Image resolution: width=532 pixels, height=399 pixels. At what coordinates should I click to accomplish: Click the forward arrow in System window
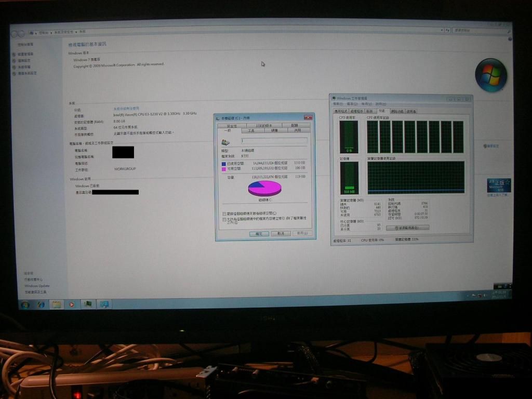click(21, 34)
